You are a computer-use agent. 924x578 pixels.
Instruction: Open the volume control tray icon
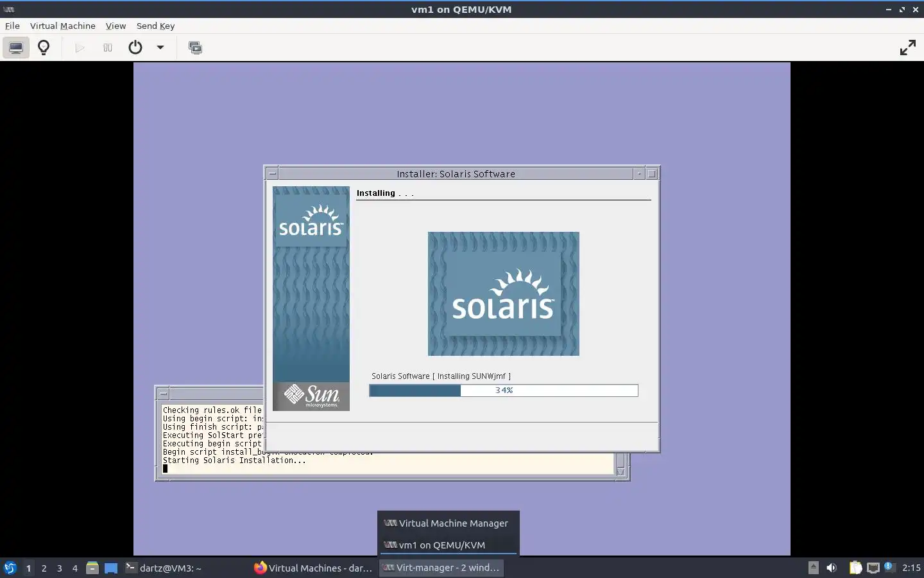(832, 568)
